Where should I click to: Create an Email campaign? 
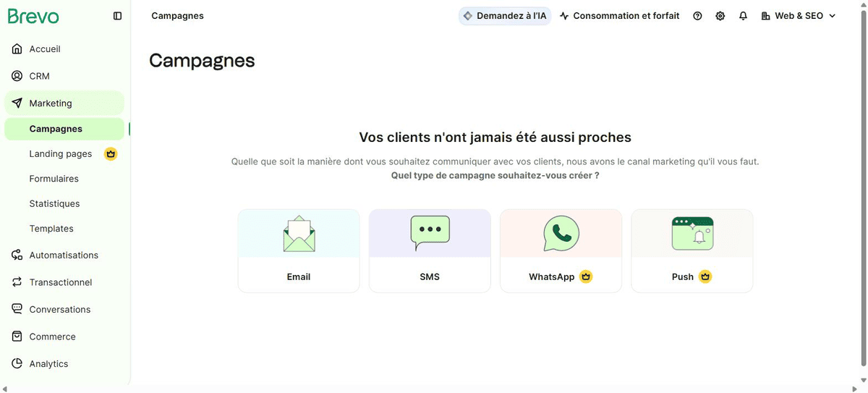299,251
